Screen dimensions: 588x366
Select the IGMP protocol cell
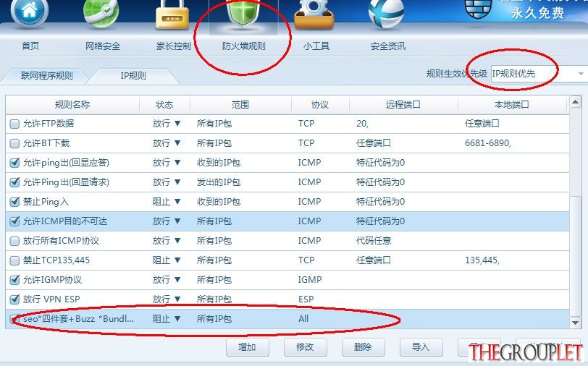pos(310,280)
